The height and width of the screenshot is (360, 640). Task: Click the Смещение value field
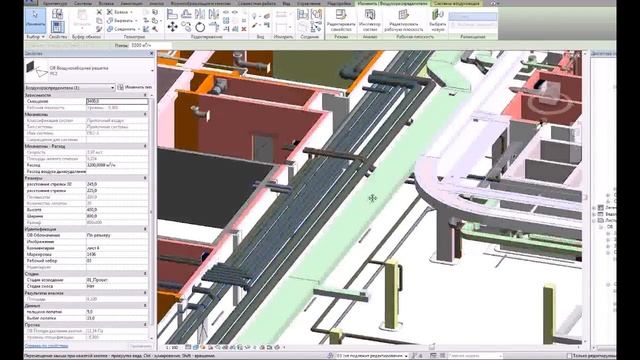pos(117,101)
